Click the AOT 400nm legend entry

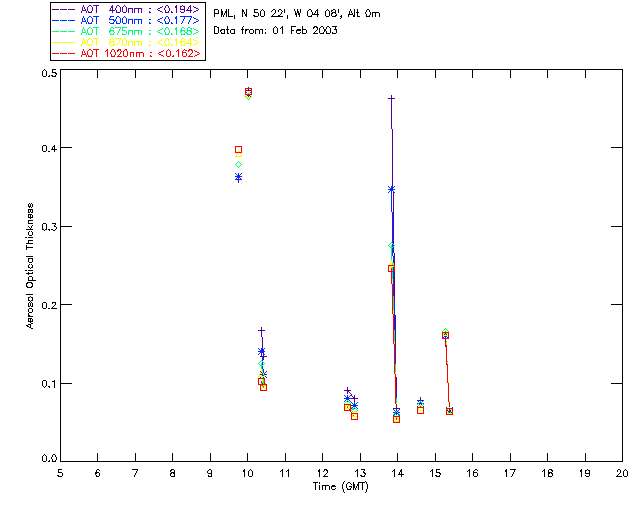pyautogui.click(x=127, y=9)
